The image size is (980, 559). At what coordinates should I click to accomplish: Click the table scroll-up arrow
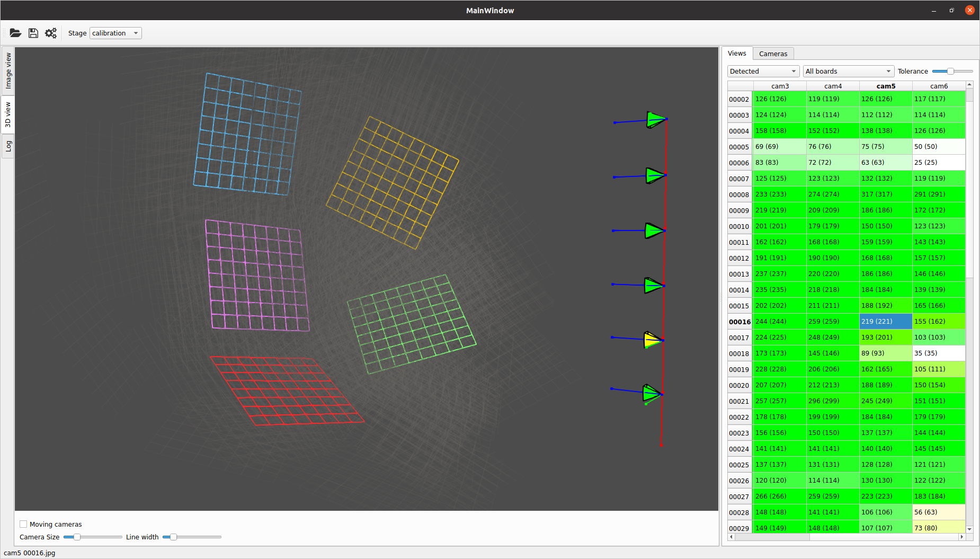pyautogui.click(x=969, y=85)
